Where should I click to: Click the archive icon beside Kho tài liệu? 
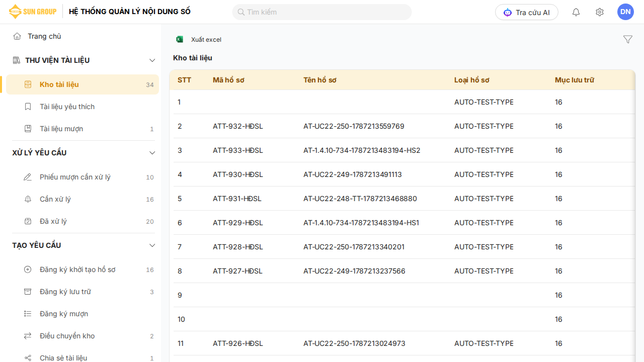28,84
